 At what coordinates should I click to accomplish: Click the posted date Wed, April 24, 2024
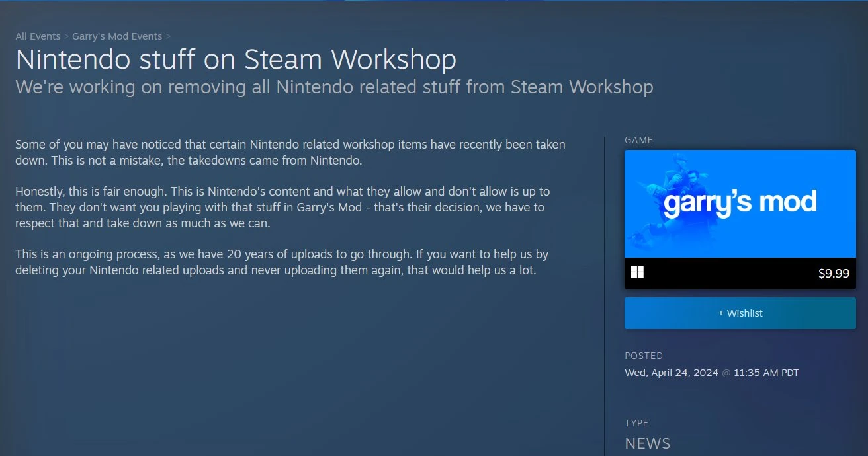[711, 372]
